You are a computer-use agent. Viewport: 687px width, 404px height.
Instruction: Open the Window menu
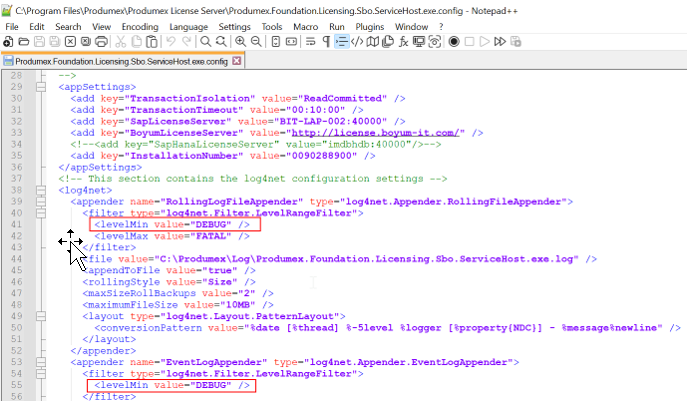tap(411, 27)
